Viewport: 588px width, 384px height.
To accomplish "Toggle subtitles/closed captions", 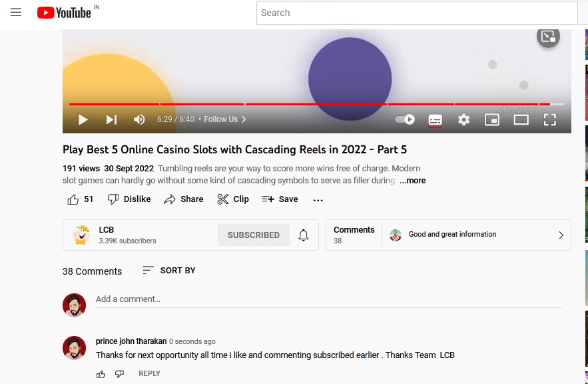I will (x=435, y=120).
